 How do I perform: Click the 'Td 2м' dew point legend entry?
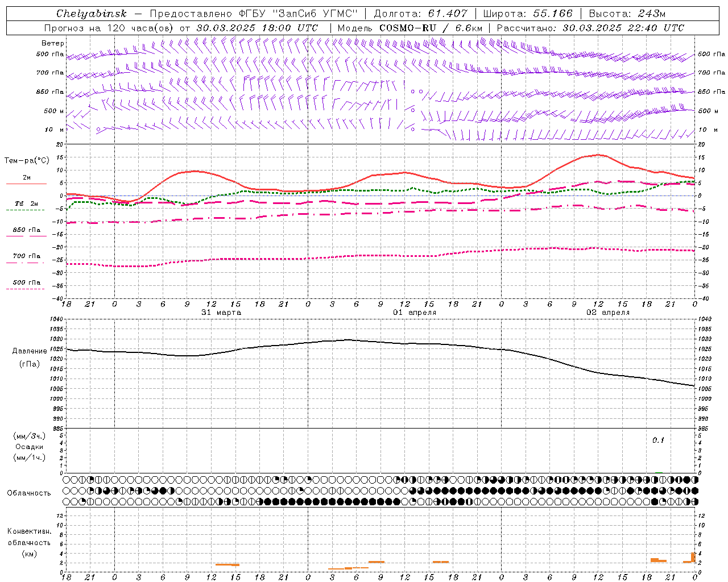(x=26, y=203)
